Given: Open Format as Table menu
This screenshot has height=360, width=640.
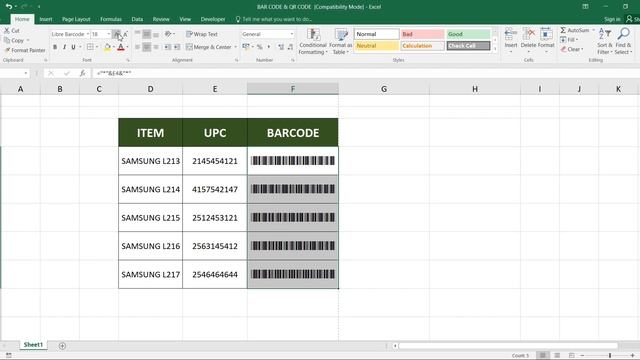Looking at the screenshot, I should pyautogui.click(x=340, y=42).
